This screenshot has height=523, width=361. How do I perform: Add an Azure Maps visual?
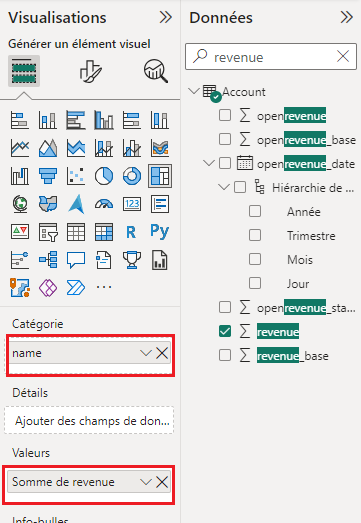[76, 204]
